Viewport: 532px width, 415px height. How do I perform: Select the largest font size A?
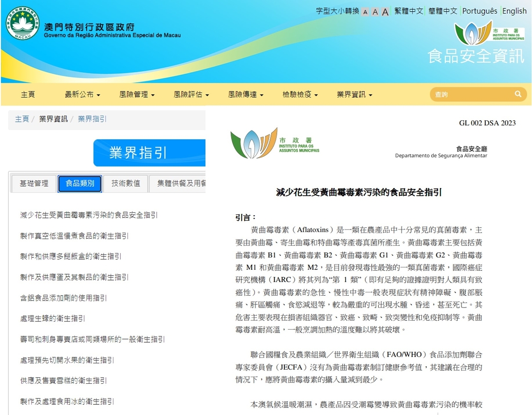click(385, 12)
